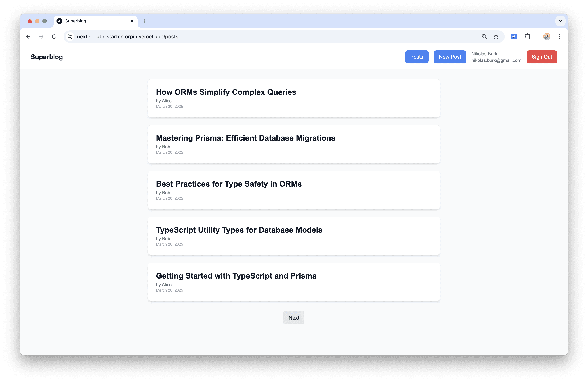
Task: Click the blue pinned extension icon
Action: click(x=514, y=37)
